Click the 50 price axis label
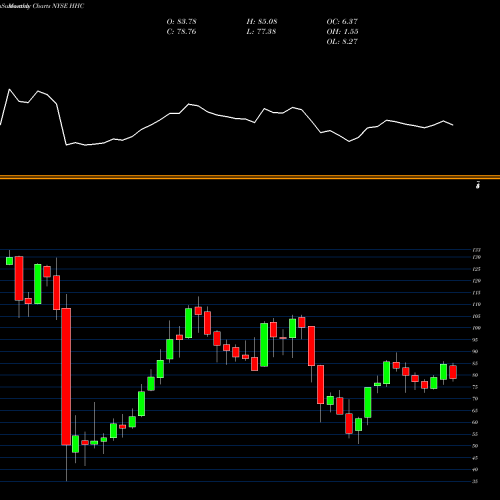Image resolution: width=500 pixels, height=500 pixels. click(475, 446)
